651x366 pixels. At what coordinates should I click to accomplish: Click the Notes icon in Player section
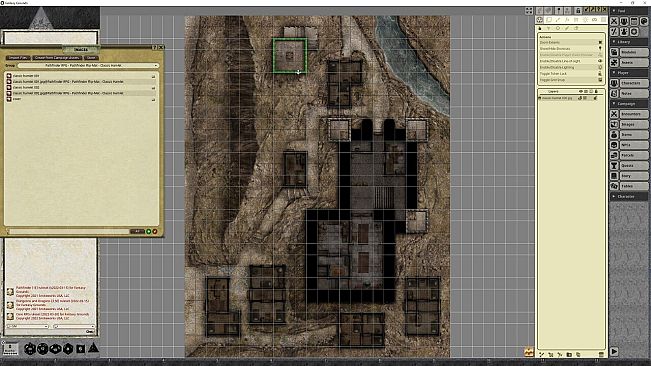point(614,93)
